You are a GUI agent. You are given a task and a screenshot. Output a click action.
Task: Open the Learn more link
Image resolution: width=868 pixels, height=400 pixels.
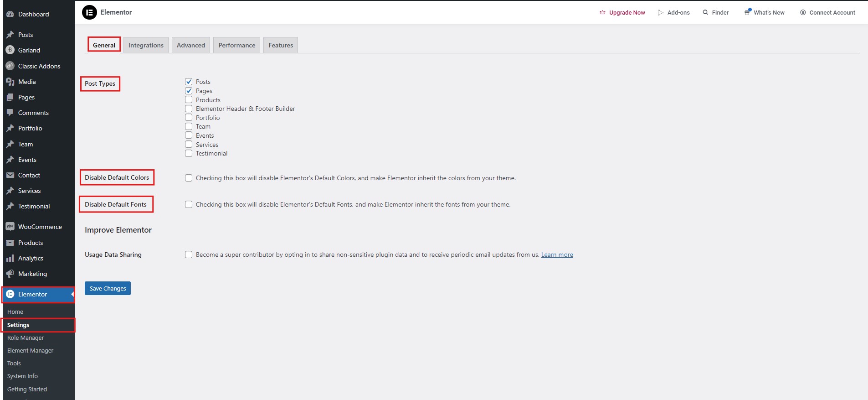tap(557, 255)
